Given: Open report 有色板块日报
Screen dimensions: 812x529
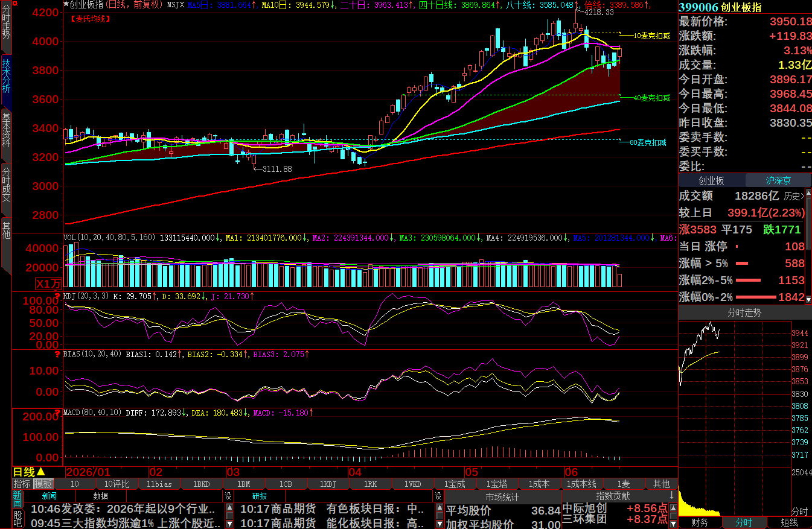Looking at the screenshot, I should point(333,509).
